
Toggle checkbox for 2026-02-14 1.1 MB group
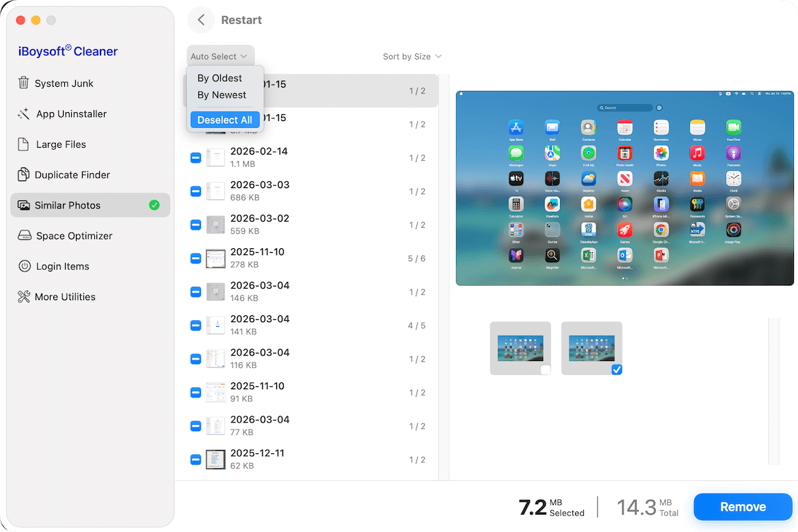pos(196,158)
